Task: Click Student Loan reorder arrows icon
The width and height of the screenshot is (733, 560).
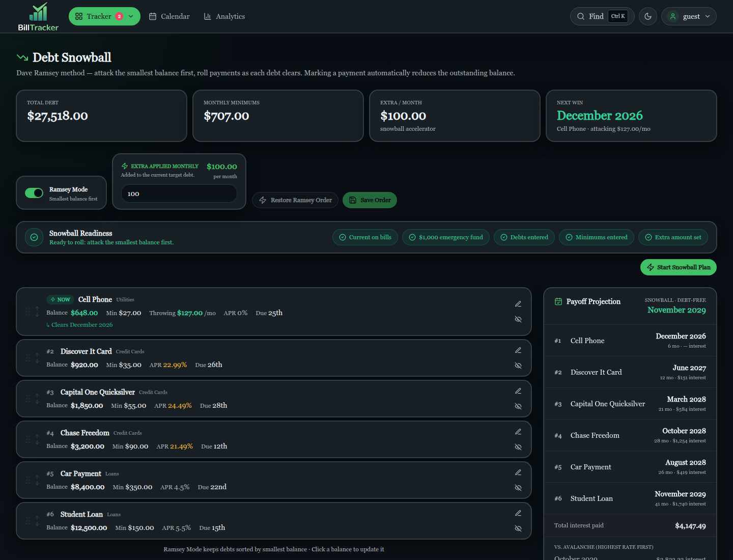Action: (37, 521)
